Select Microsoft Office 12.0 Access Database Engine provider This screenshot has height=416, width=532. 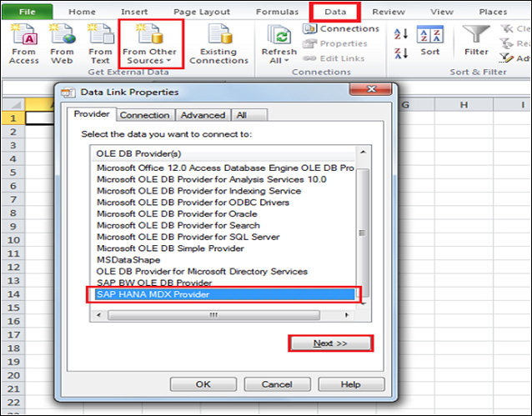tap(224, 168)
